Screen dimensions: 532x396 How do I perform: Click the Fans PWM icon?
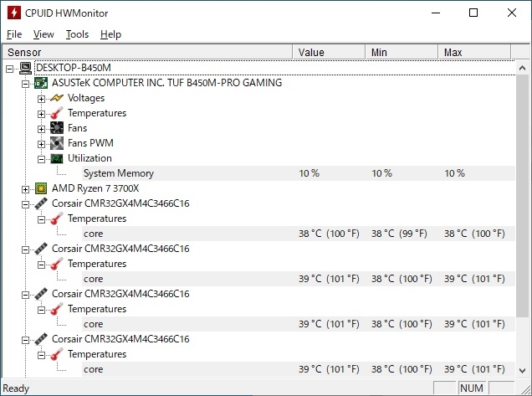pos(57,143)
